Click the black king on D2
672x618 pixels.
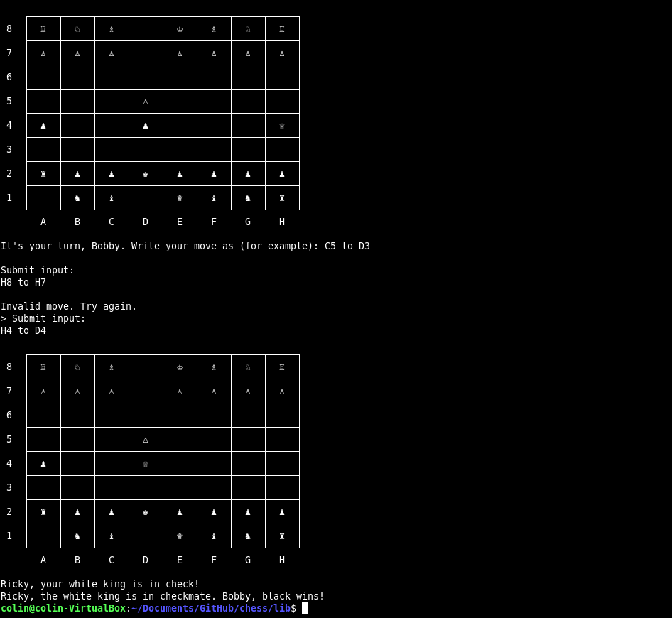(x=146, y=511)
